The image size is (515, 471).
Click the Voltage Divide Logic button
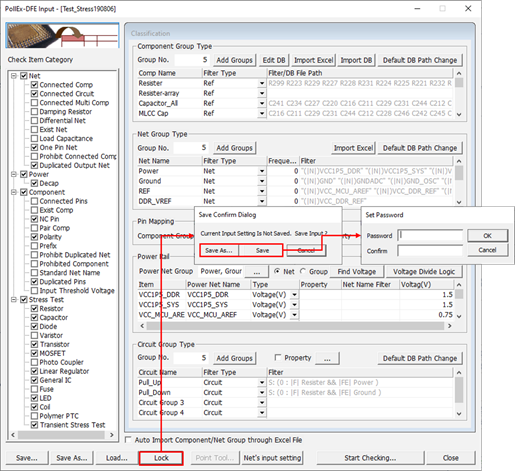tap(424, 272)
